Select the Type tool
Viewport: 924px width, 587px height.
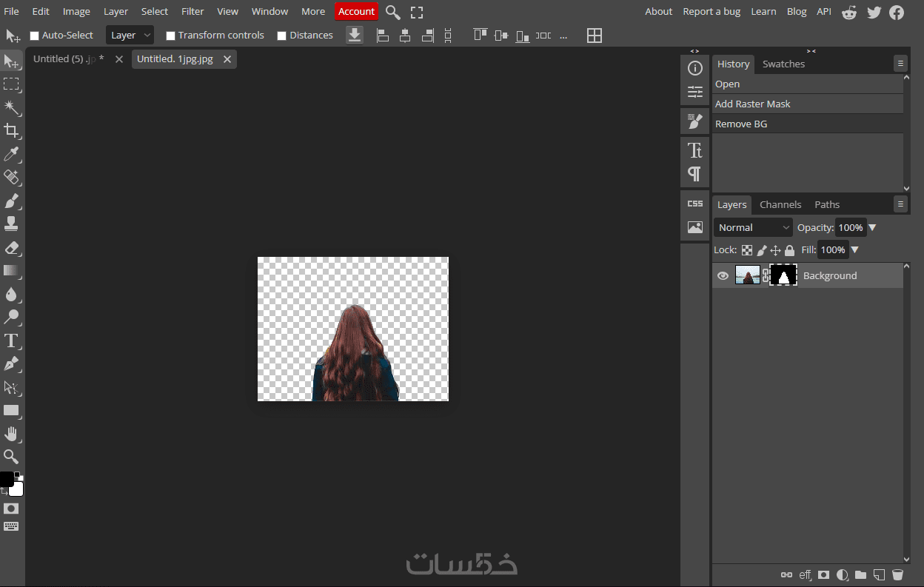(11, 341)
